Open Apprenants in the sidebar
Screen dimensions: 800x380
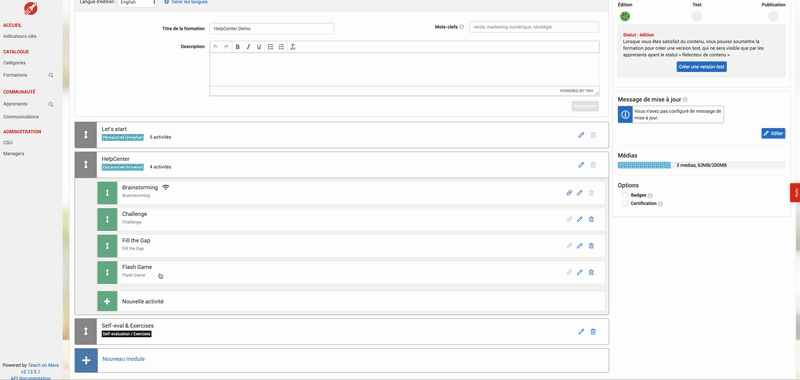tap(15, 104)
